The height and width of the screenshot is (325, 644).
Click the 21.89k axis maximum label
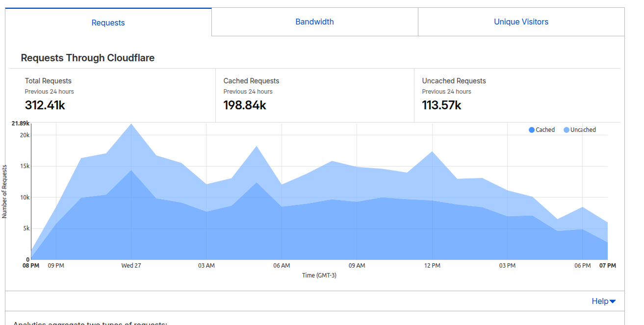click(x=21, y=124)
